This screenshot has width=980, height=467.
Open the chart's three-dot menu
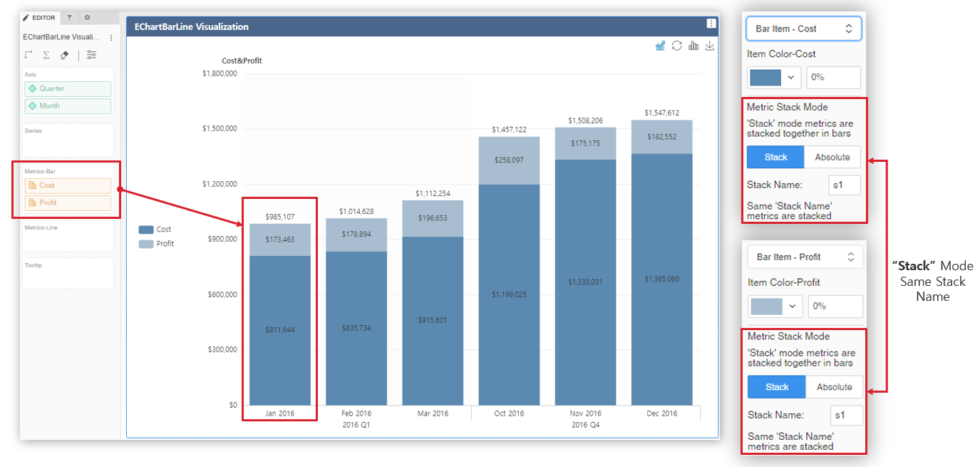pyautogui.click(x=711, y=23)
